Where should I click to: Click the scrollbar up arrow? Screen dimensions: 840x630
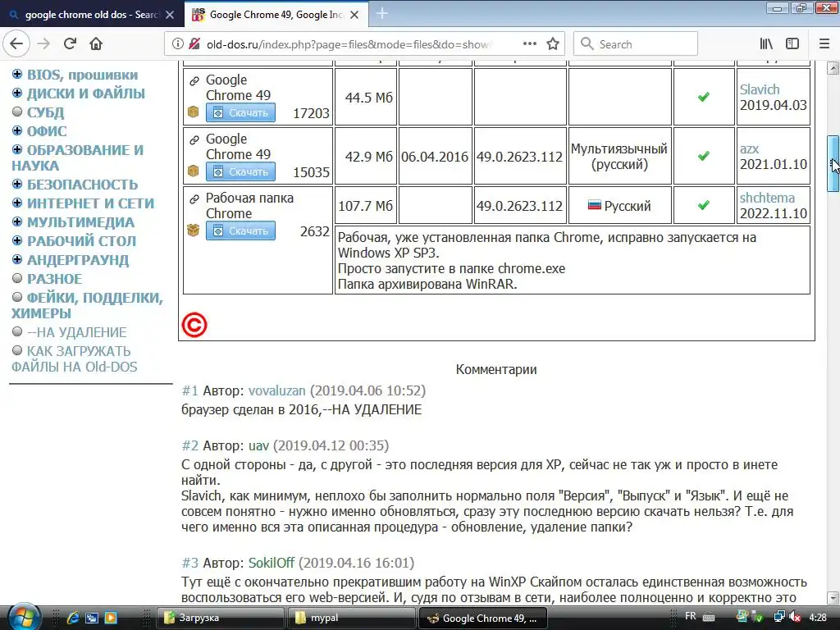click(x=833, y=67)
